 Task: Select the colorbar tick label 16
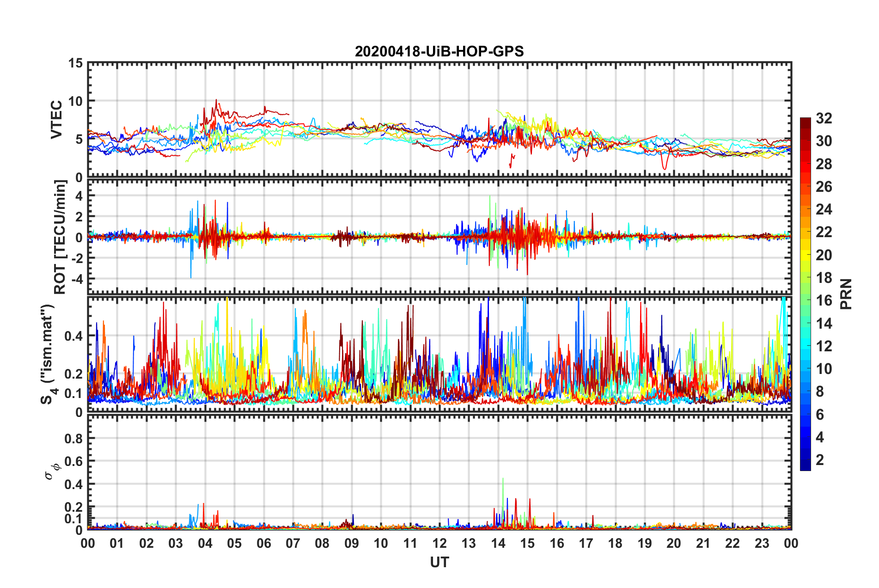[x=824, y=300]
